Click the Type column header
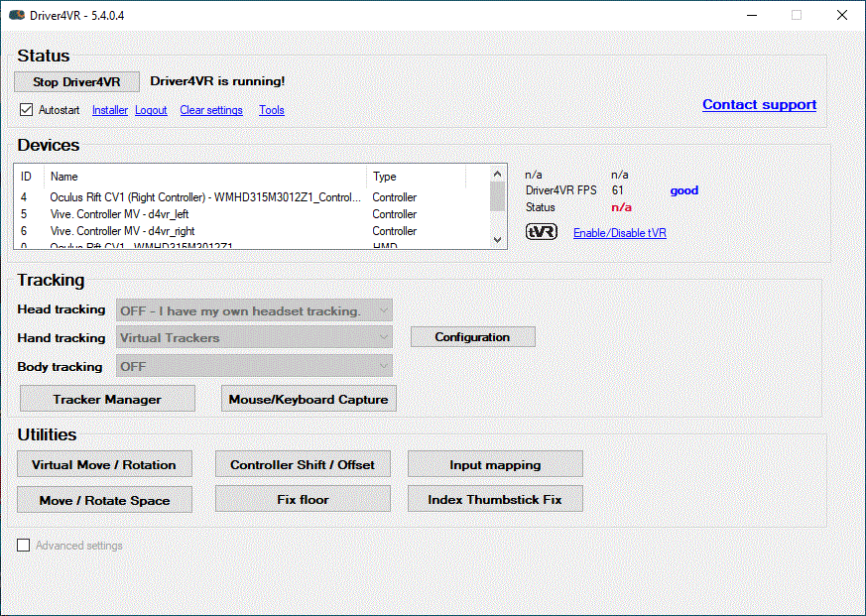The width and height of the screenshot is (866, 616). [x=417, y=177]
